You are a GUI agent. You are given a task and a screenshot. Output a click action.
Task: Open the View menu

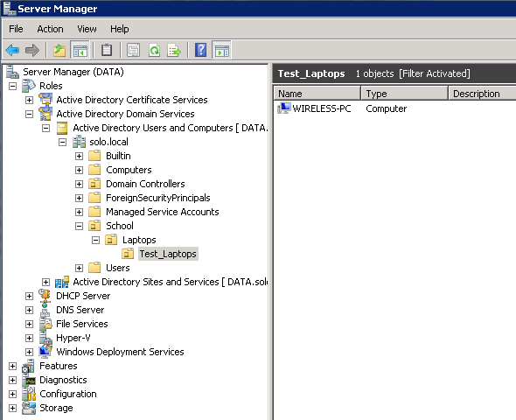coord(87,29)
